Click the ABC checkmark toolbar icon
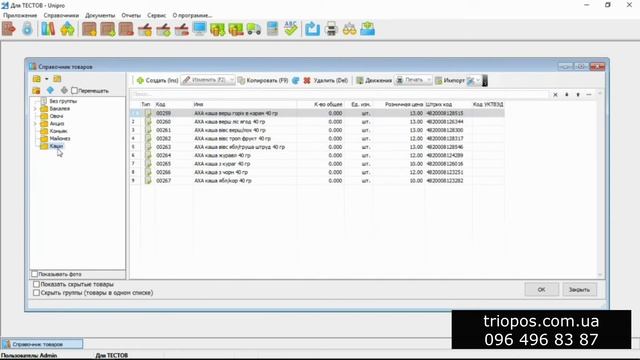 [x=291, y=29]
